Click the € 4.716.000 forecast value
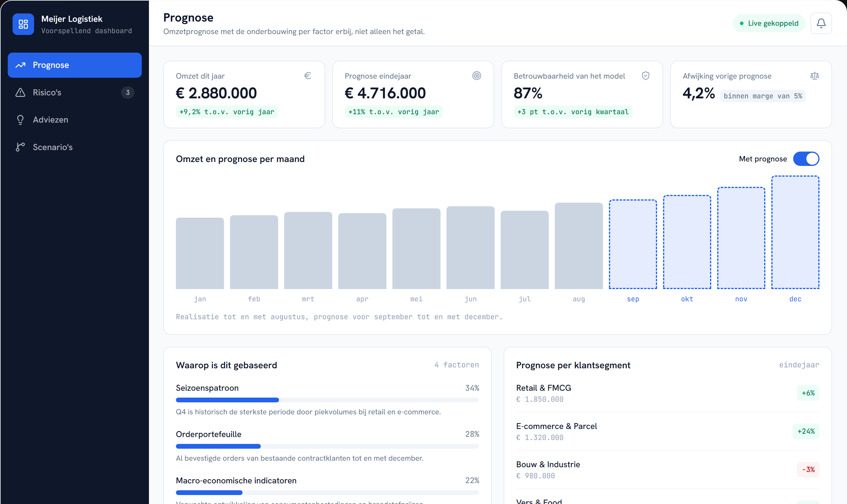 [385, 93]
